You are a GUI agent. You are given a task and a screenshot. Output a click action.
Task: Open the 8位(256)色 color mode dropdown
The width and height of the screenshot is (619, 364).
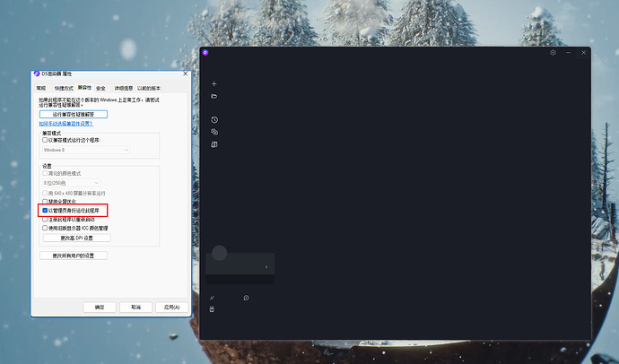[x=86, y=182]
